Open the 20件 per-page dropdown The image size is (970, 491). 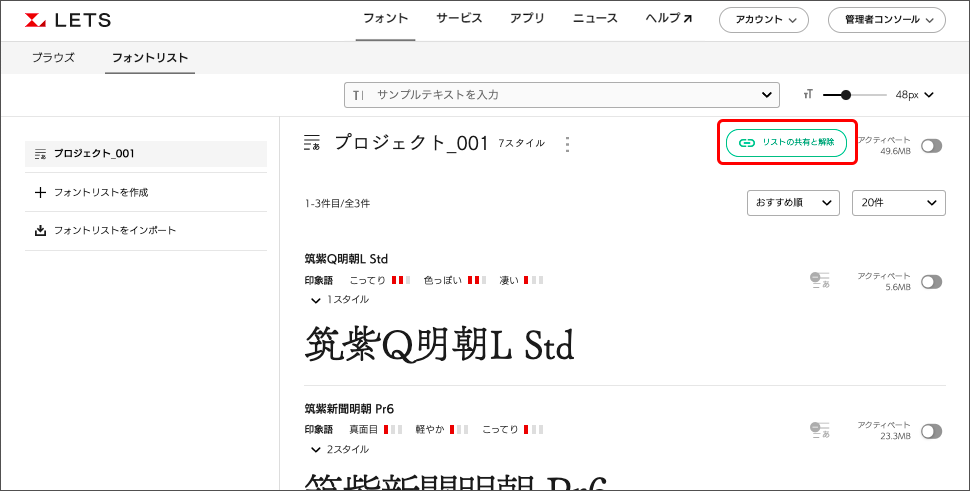(x=898, y=203)
